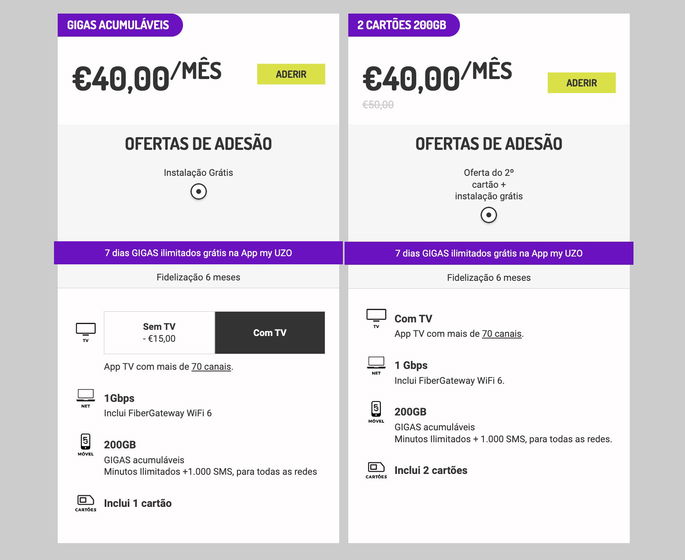Select the second card offer radio dot
Screen dimensions: 685x560
pyautogui.click(x=488, y=215)
